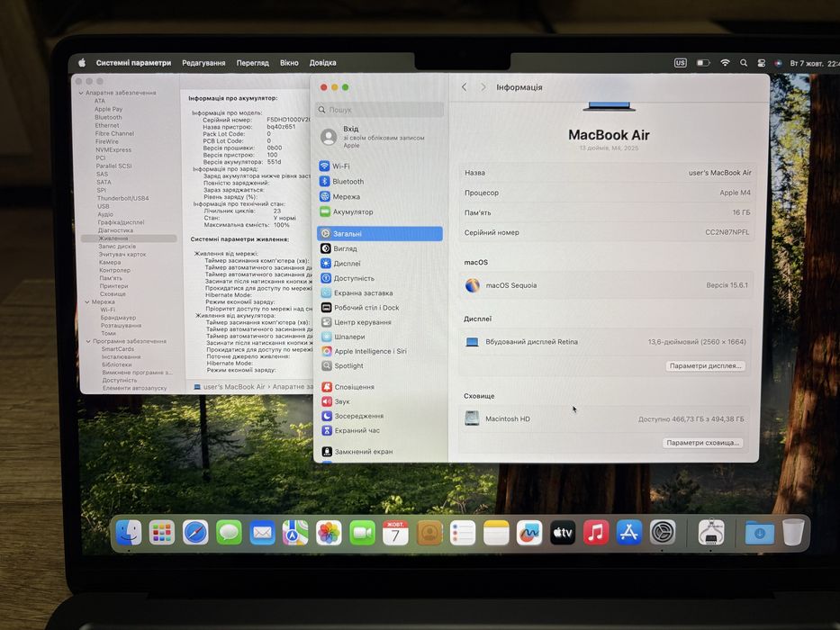Open Reminders app in the Dock
The image size is (840, 630).
(x=463, y=533)
